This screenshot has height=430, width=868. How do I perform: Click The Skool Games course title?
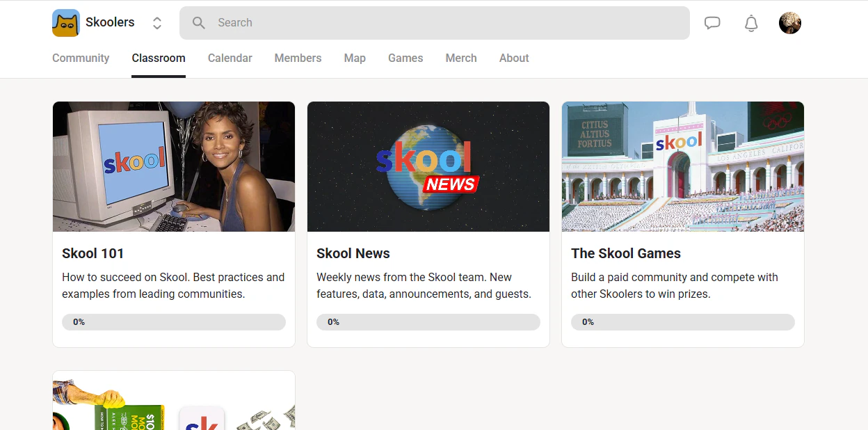point(626,253)
